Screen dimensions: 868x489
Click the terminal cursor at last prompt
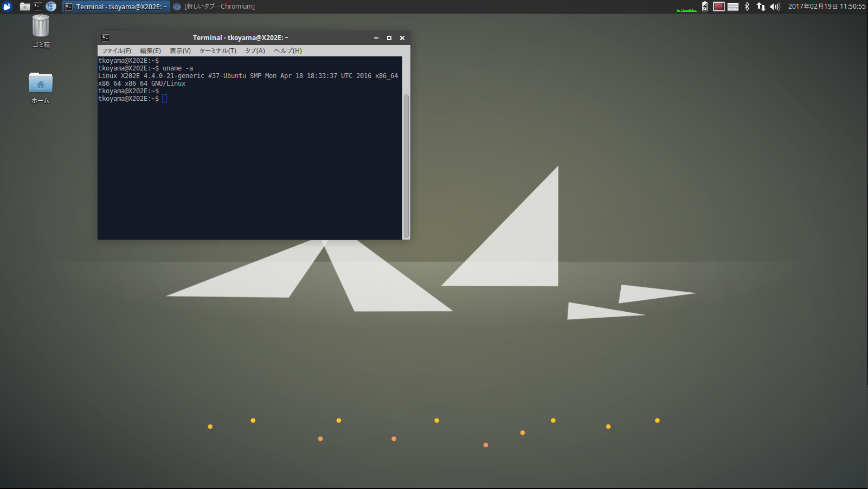coord(164,99)
